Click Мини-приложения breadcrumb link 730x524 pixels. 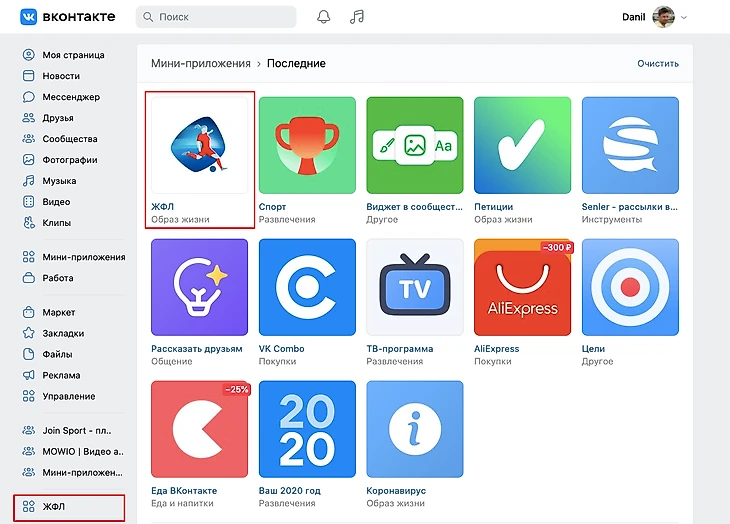[201, 63]
